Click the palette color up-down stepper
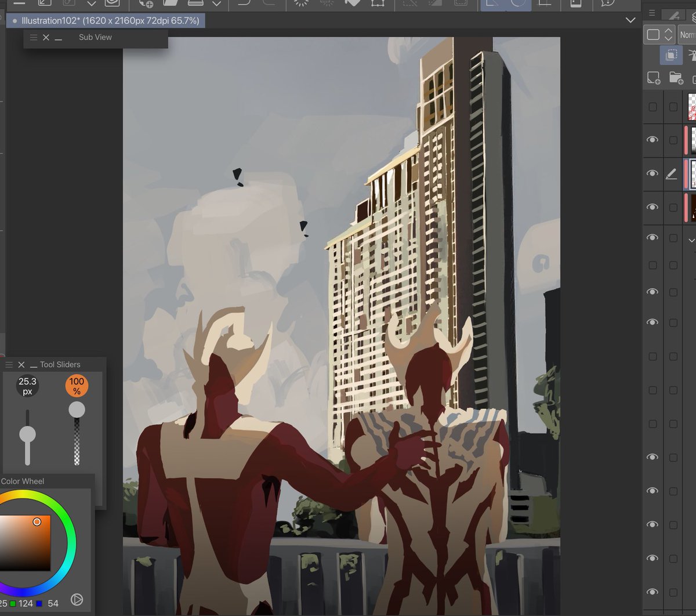The width and height of the screenshot is (696, 616). click(x=669, y=34)
